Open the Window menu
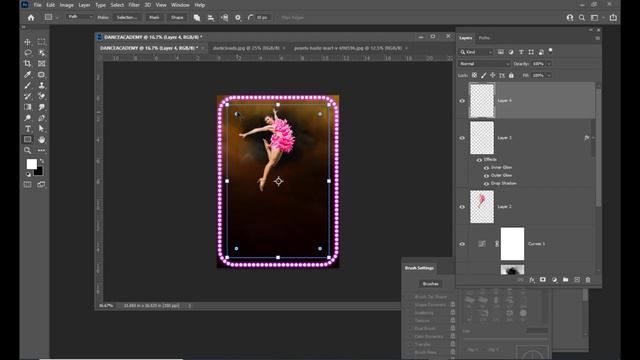640x360 pixels. click(x=180, y=5)
